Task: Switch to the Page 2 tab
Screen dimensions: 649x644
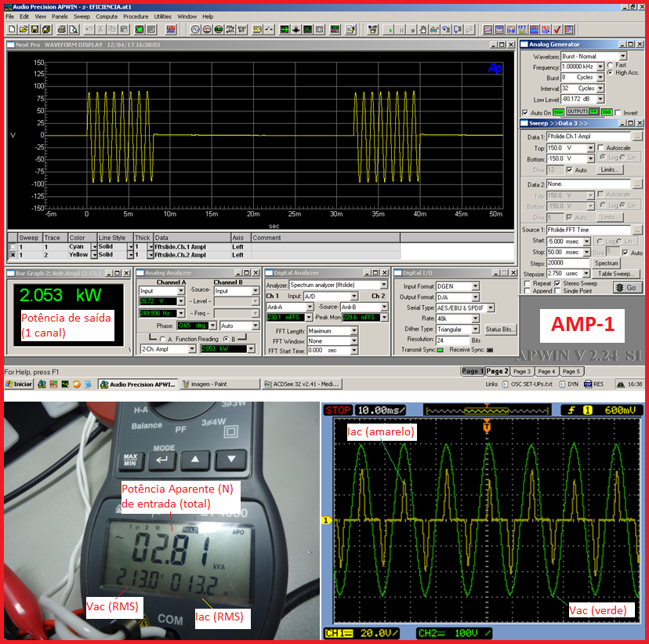Action: (x=496, y=371)
